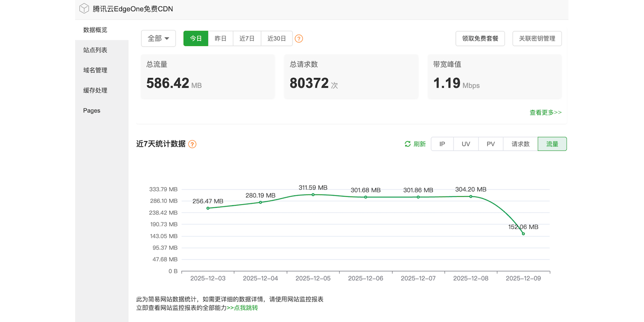Open 站点列表 in the sidebar

click(x=95, y=50)
